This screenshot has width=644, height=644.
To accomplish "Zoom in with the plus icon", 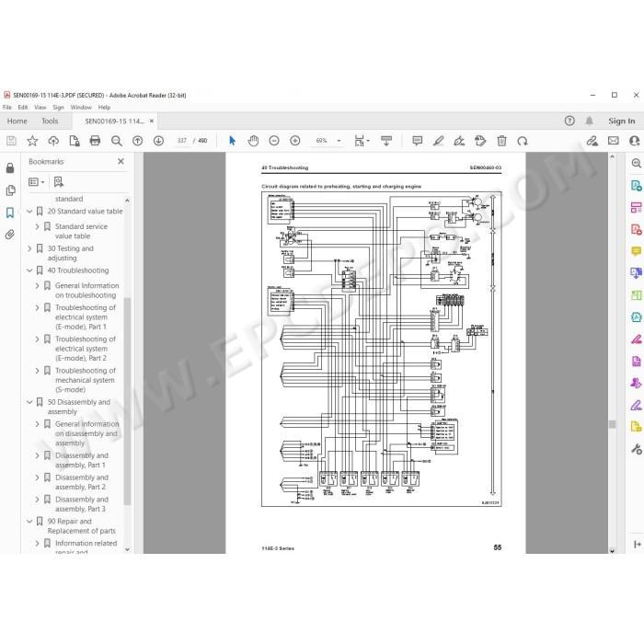I will pyautogui.click(x=295, y=141).
